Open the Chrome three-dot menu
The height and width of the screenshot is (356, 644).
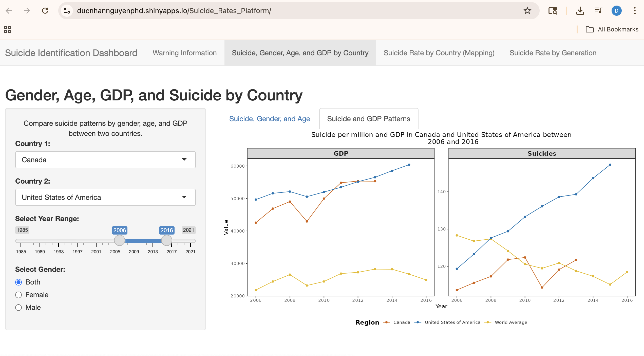pyautogui.click(x=635, y=11)
